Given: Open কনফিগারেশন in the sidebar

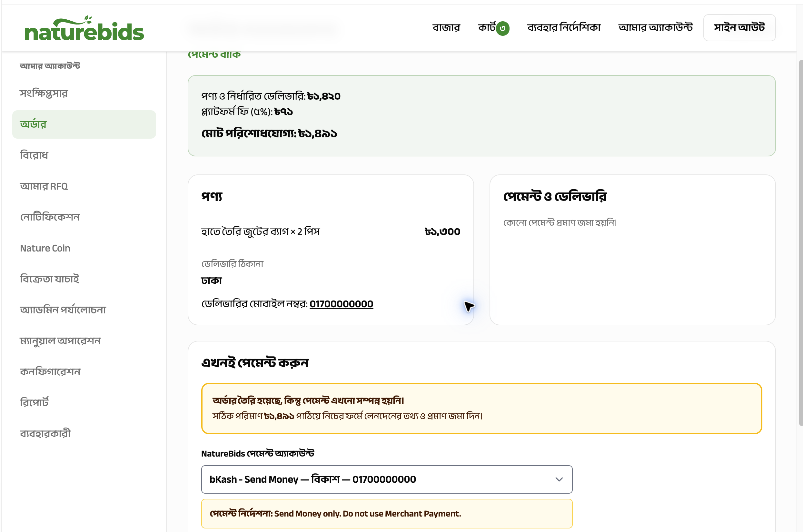Looking at the screenshot, I should (84, 372).
